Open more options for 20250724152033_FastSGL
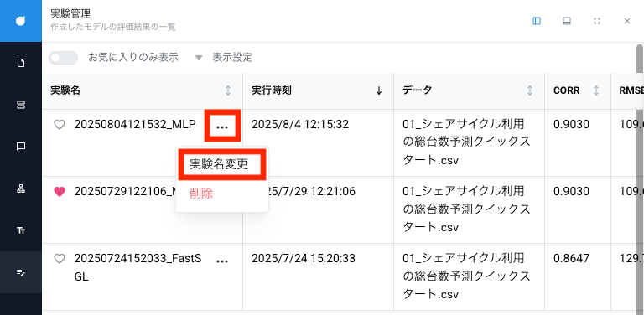The width and height of the screenshot is (644, 315). pyautogui.click(x=222, y=261)
